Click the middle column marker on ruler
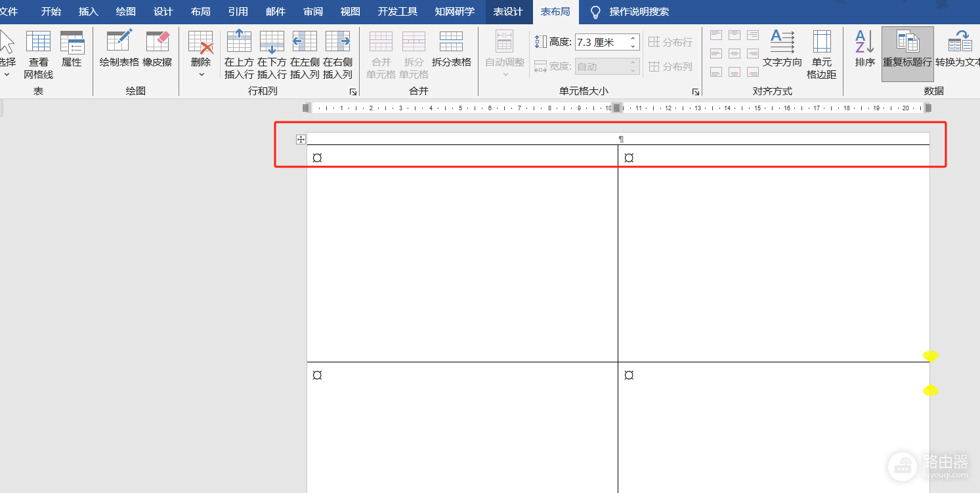 [x=617, y=108]
